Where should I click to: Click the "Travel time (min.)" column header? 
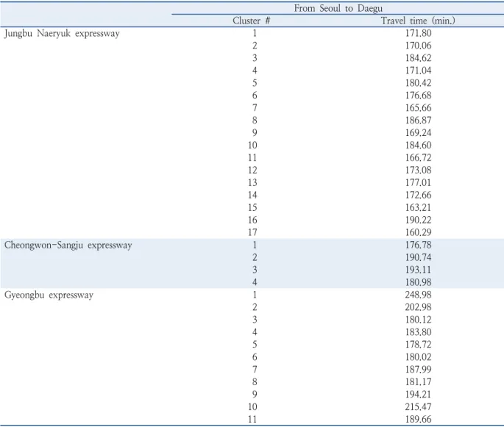pyautogui.click(x=418, y=21)
